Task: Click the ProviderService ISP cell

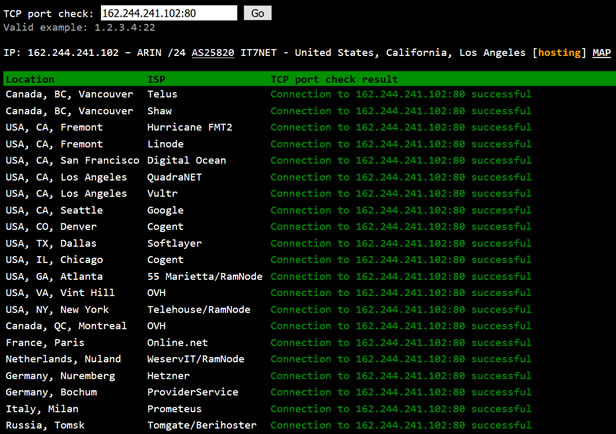Action: (x=192, y=392)
